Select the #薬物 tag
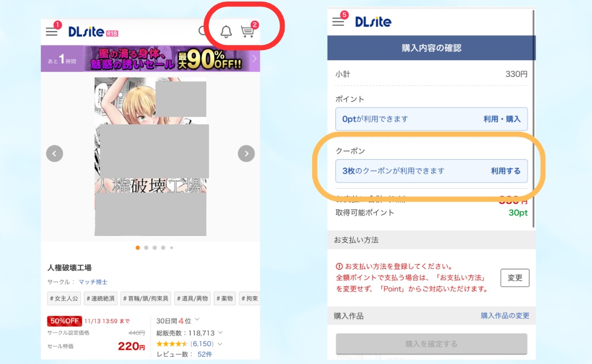 click(225, 298)
